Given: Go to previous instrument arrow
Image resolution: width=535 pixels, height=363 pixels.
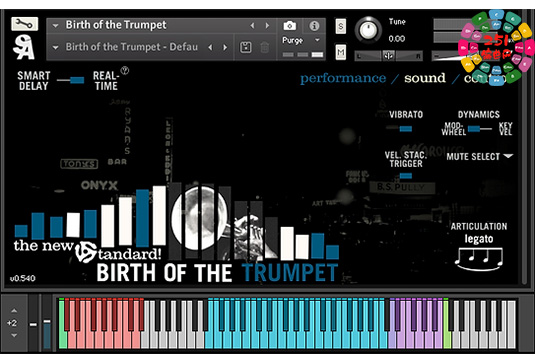Looking at the screenshot, I should pos(252,26).
